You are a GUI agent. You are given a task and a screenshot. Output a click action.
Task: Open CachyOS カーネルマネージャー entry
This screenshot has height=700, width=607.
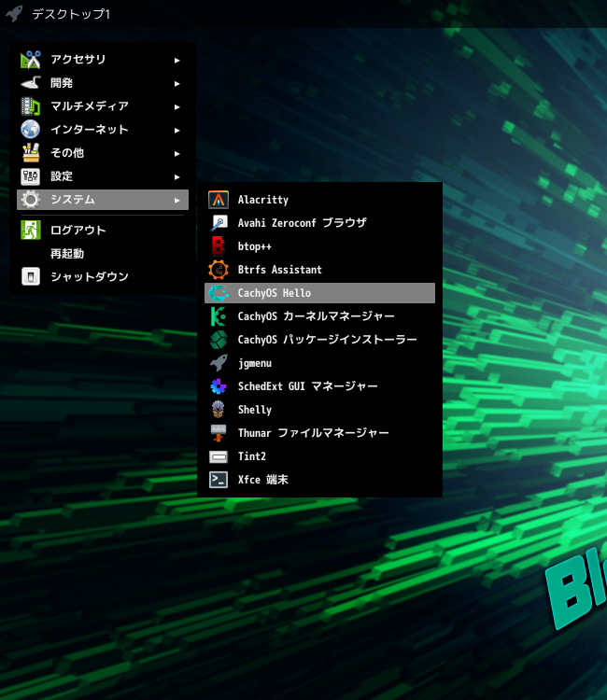(x=319, y=316)
